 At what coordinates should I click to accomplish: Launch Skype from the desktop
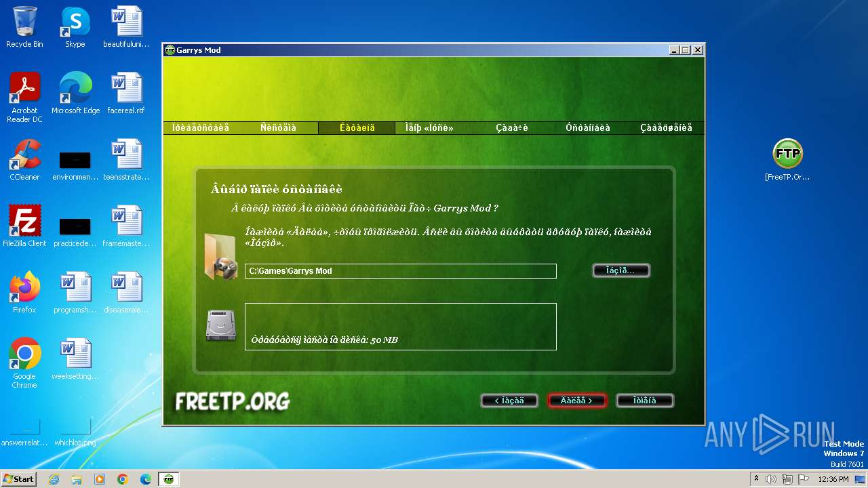tap(75, 27)
